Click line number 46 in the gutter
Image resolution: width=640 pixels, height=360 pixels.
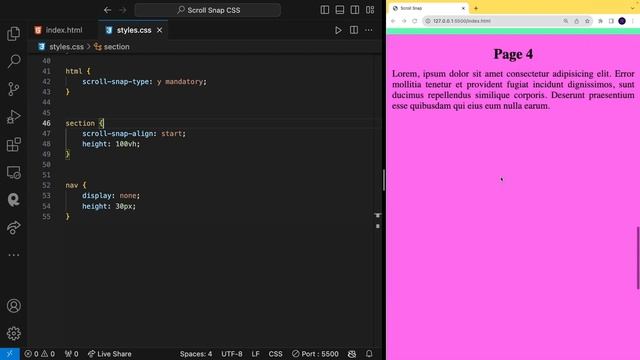pyautogui.click(x=47, y=123)
